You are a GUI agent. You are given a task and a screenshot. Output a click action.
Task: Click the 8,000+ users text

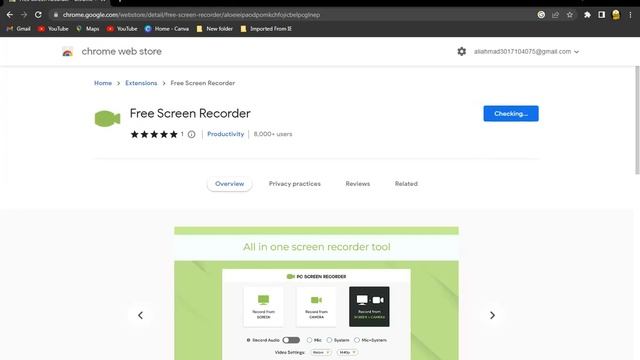tap(273, 134)
